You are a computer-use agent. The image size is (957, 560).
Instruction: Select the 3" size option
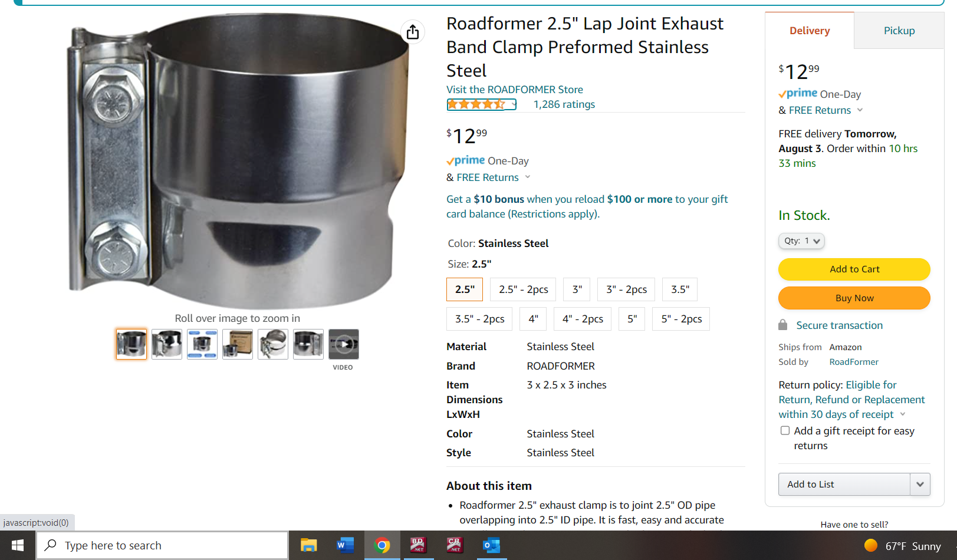(x=577, y=289)
